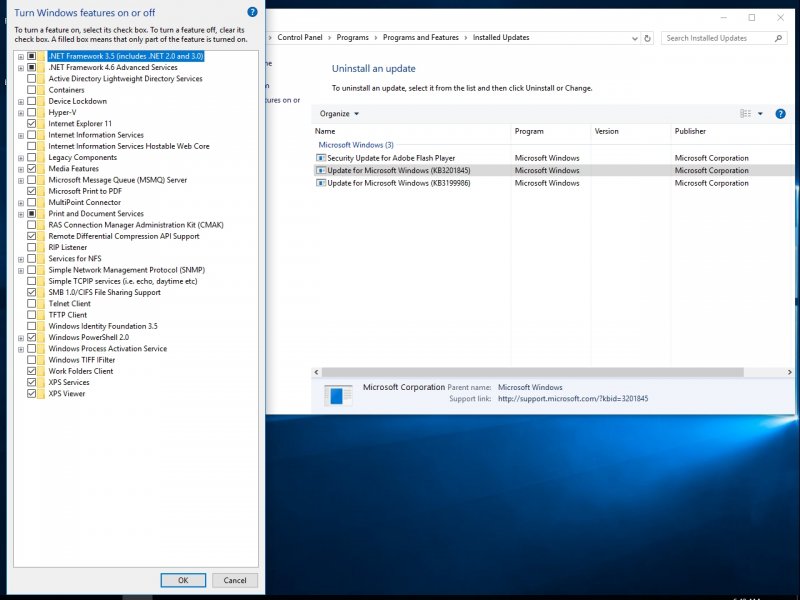Uncheck XPS Viewer feature
Screen dimensions: 800x600
(x=32, y=393)
